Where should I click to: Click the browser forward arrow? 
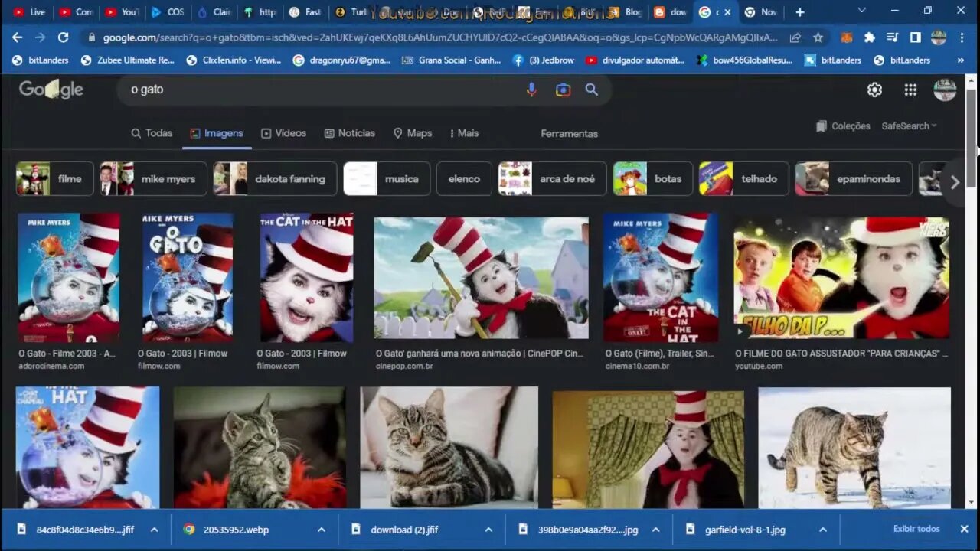pos(40,37)
